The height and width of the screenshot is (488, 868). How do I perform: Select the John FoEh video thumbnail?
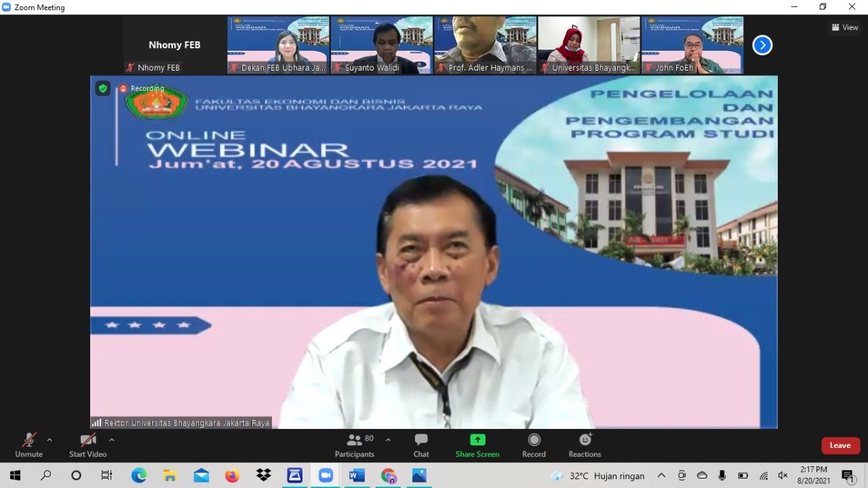click(x=692, y=45)
